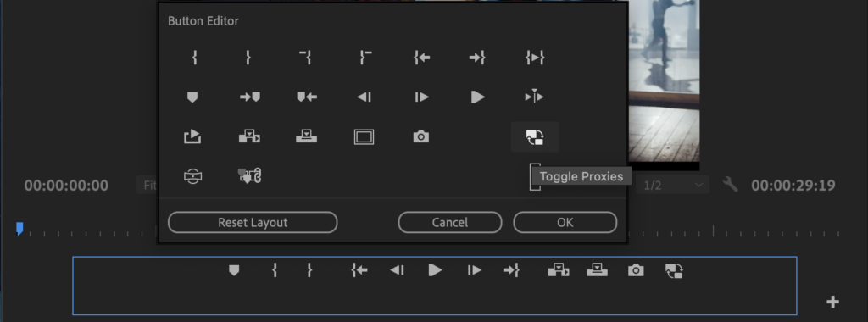Select Step Forward icon in Button Editor
Image resolution: width=868 pixels, height=322 pixels.
pos(422,97)
